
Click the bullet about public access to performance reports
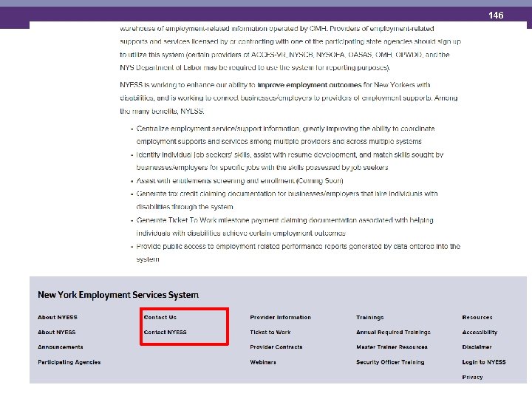coord(299,253)
